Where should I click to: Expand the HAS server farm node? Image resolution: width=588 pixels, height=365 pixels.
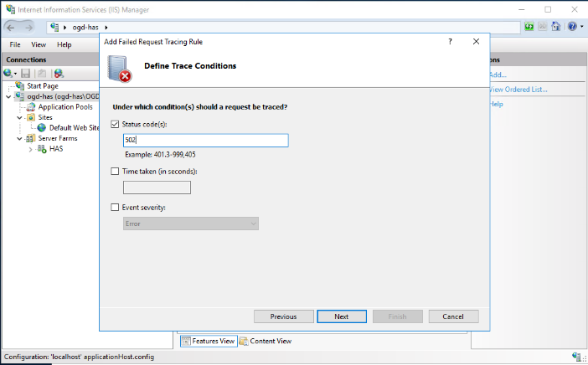(x=31, y=149)
